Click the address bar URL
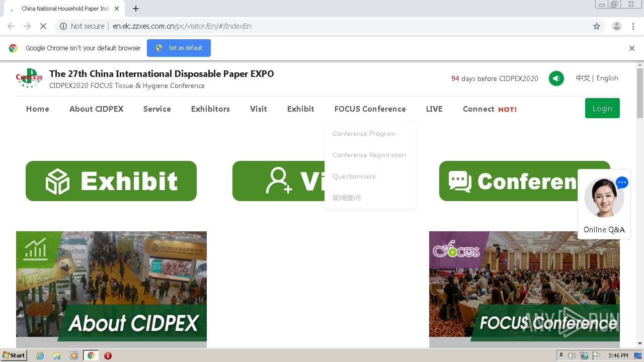The height and width of the screenshot is (362, 644). tap(182, 26)
